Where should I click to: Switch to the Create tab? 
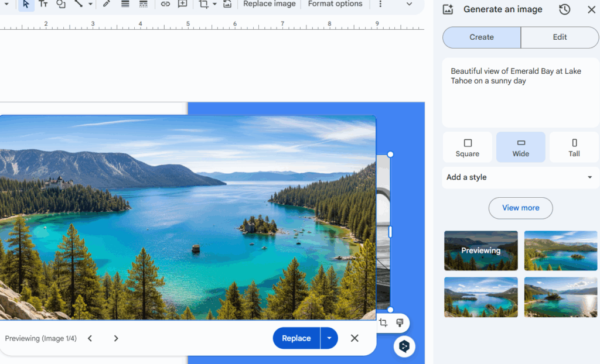482,37
